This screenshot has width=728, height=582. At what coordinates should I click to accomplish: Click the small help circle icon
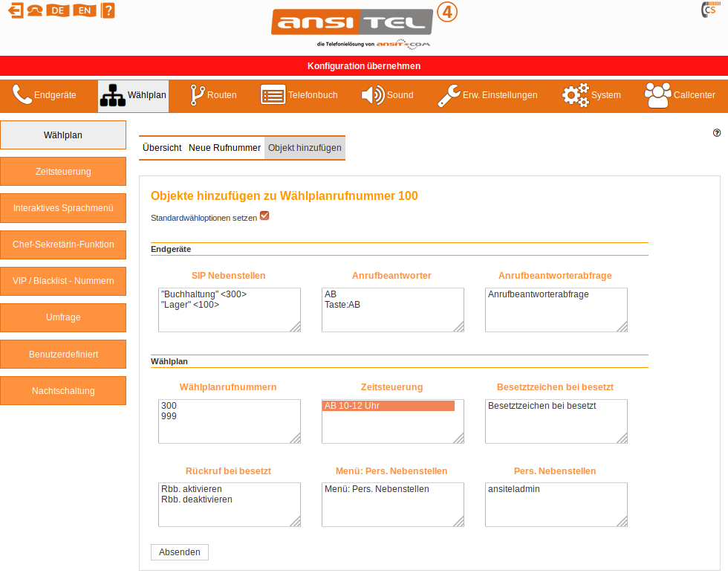717,133
